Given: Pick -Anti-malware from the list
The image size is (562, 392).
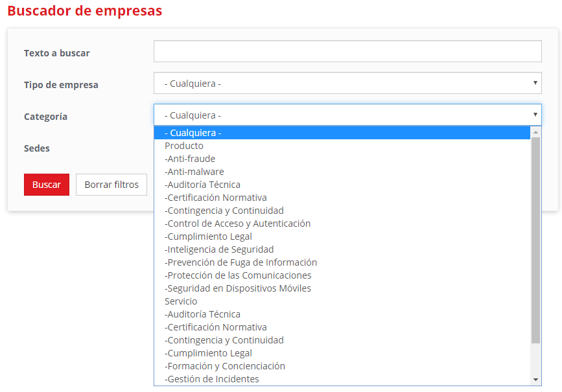Looking at the screenshot, I should (194, 172).
